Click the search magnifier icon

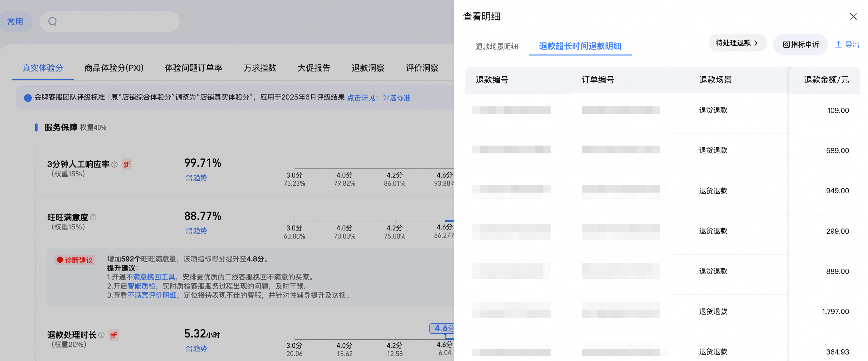52,22
